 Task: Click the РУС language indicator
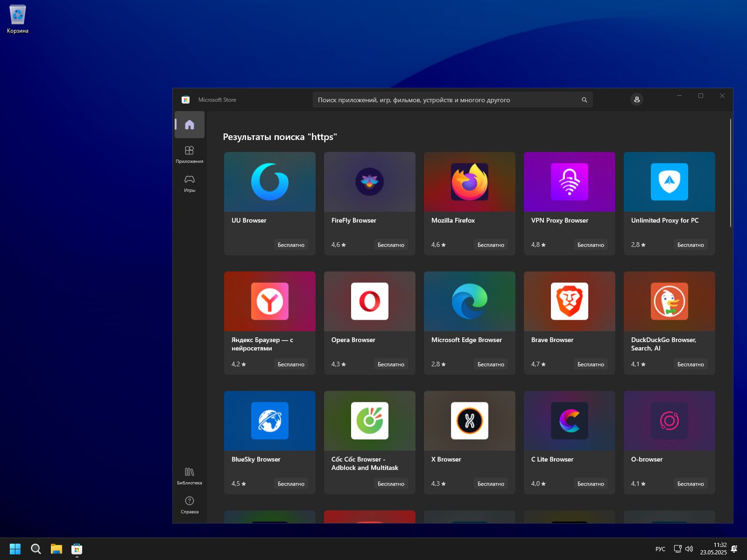[660, 549]
